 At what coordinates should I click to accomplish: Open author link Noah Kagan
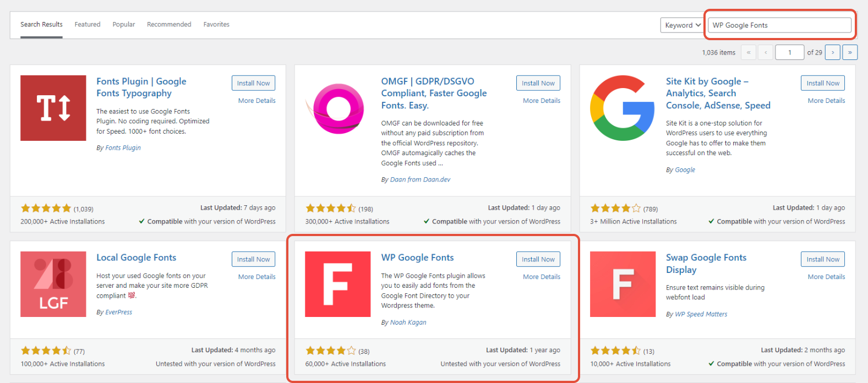pyautogui.click(x=408, y=322)
